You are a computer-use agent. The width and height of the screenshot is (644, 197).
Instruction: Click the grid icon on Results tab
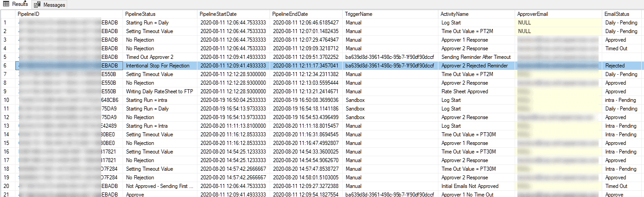[x=6, y=4]
